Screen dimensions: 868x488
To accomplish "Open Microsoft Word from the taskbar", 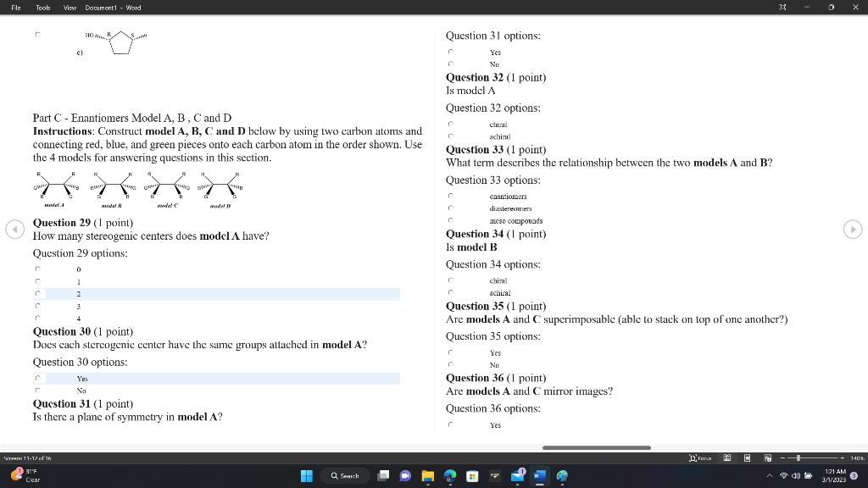I will pyautogui.click(x=538, y=476).
